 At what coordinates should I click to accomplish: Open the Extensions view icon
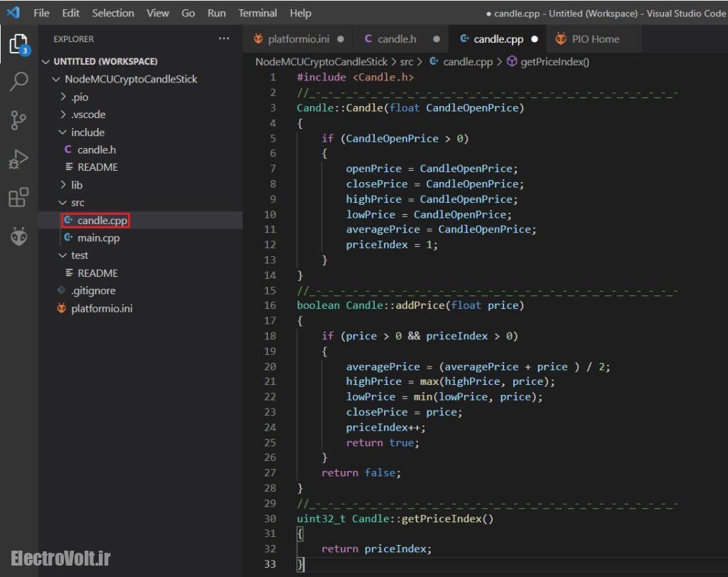pos(18,197)
